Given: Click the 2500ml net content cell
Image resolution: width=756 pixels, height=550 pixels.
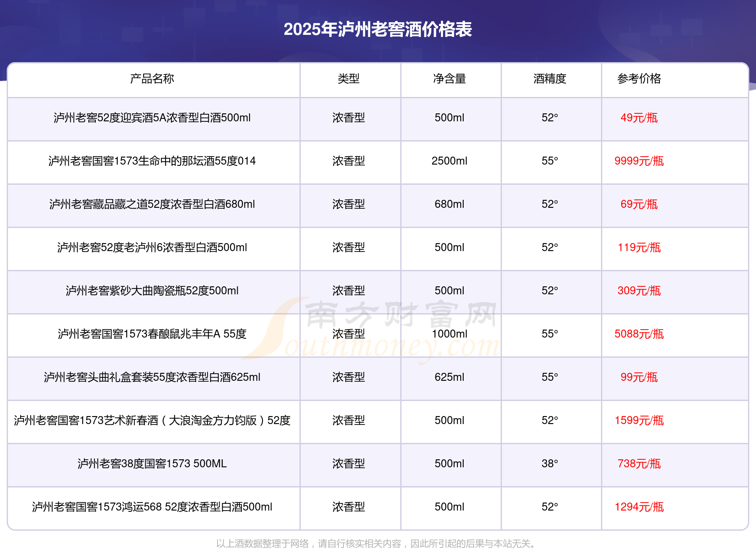Looking at the screenshot, I should (449, 161).
